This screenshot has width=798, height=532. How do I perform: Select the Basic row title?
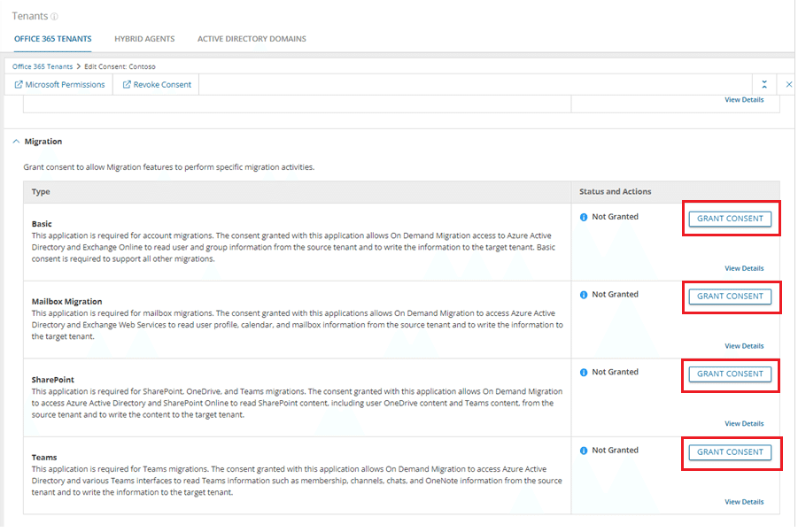click(x=42, y=224)
